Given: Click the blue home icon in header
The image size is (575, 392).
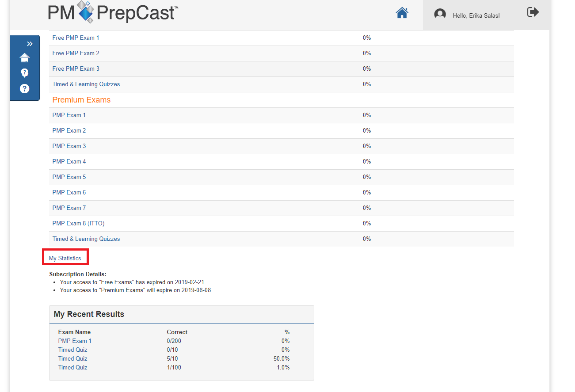Looking at the screenshot, I should click(402, 13).
